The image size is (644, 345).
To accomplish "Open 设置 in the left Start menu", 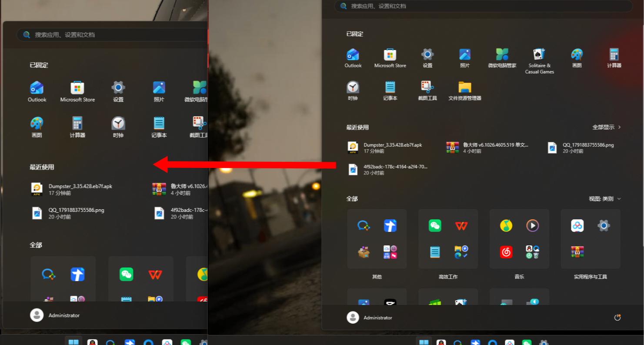I will point(118,92).
